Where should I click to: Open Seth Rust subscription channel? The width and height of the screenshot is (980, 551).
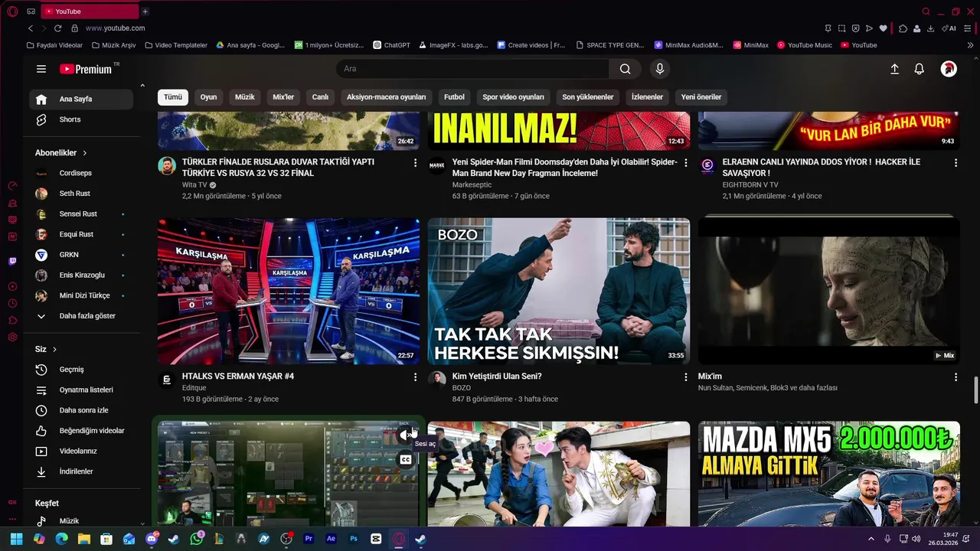coord(81,194)
